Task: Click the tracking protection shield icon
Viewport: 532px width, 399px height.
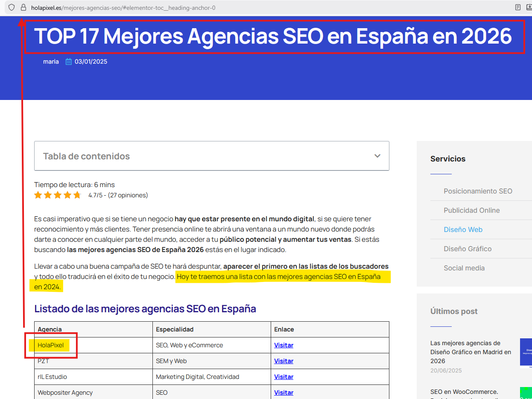Action: click(12, 7)
